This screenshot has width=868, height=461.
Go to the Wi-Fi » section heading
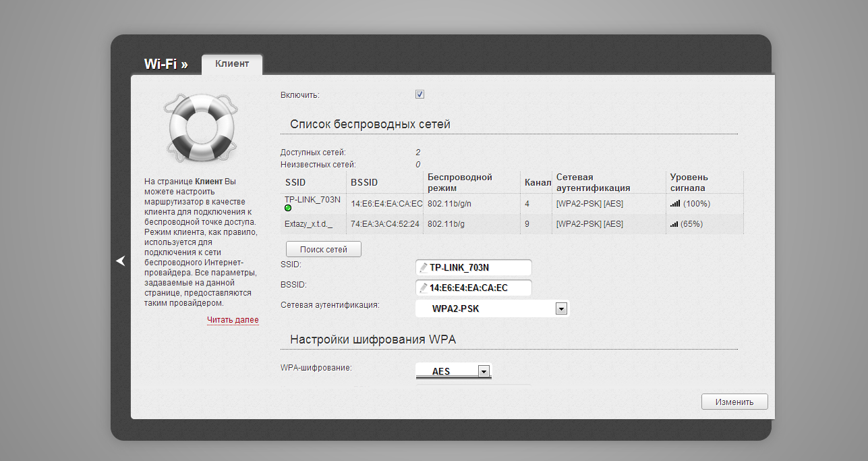(166, 64)
